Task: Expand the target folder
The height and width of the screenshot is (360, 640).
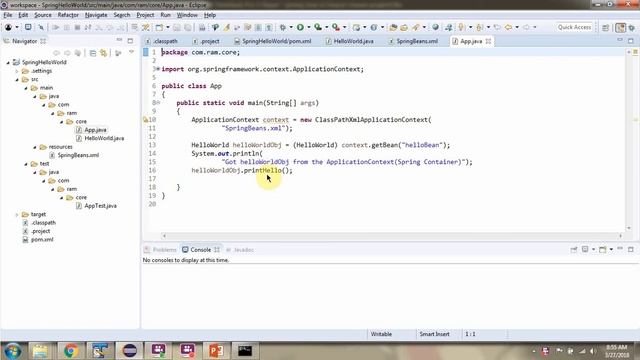Action: coord(17,214)
